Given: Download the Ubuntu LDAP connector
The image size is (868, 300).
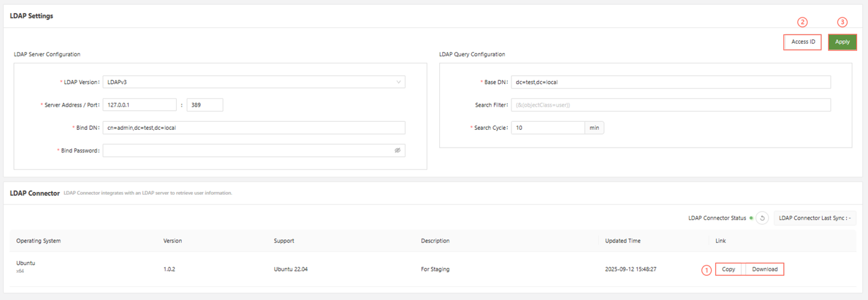Looking at the screenshot, I should click(765, 269).
